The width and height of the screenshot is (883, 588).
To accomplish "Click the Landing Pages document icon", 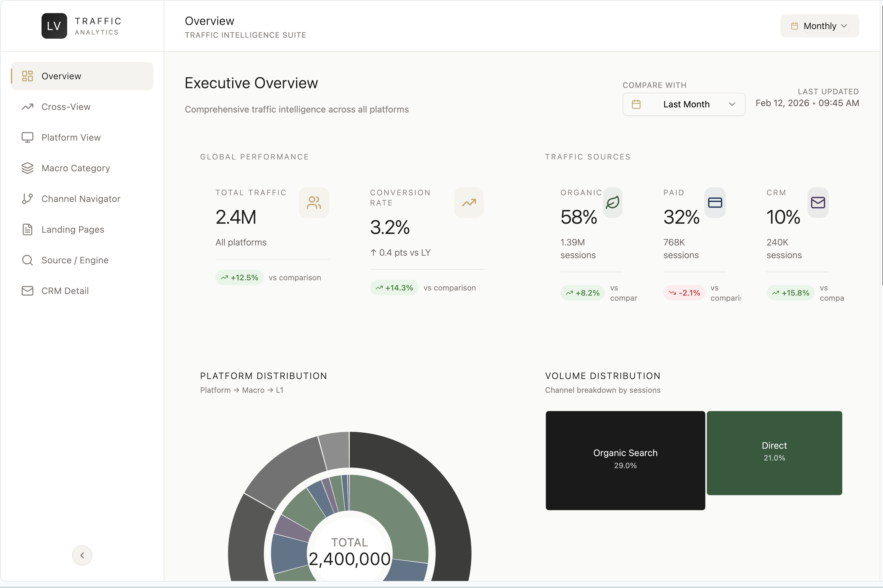I will pos(27,229).
